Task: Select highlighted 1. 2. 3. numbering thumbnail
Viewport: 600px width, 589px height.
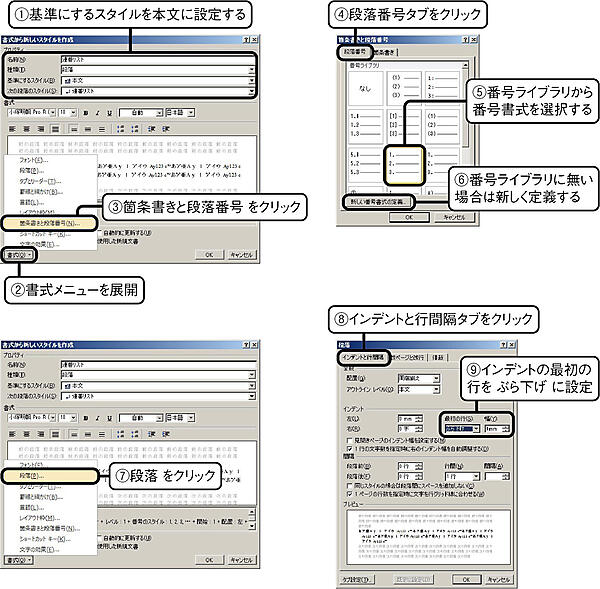Action: [404, 166]
